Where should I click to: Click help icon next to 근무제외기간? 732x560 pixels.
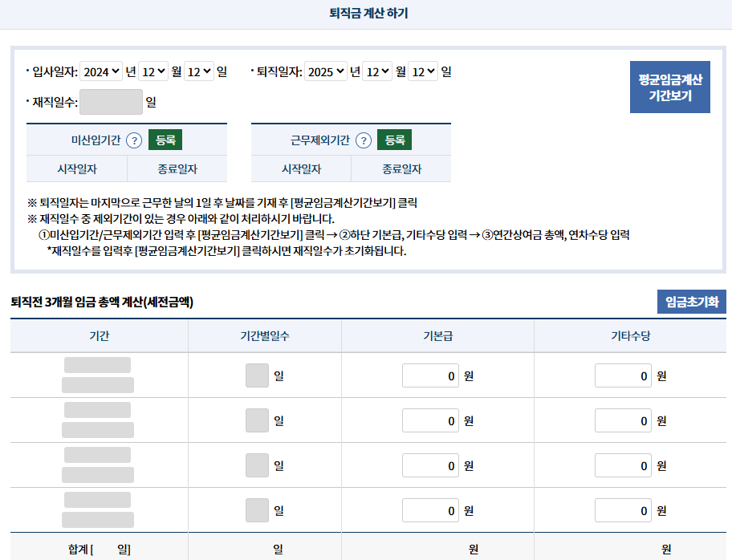364,140
